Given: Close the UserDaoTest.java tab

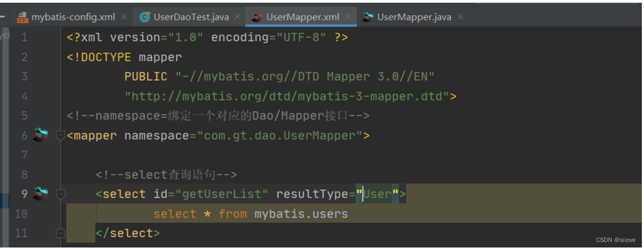Looking at the screenshot, I should click(238, 17).
